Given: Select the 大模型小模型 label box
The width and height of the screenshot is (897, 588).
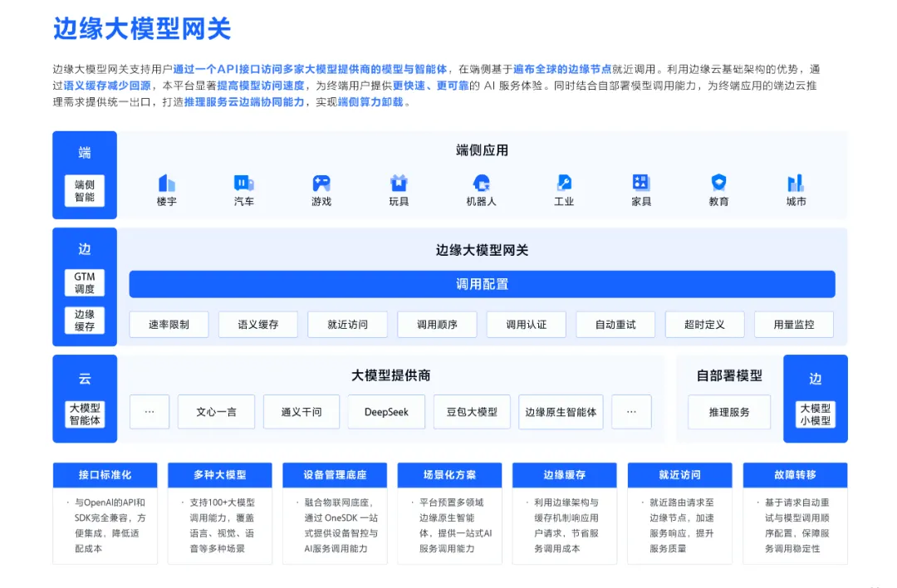Looking at the screenshot, I should tap(816, 414).
